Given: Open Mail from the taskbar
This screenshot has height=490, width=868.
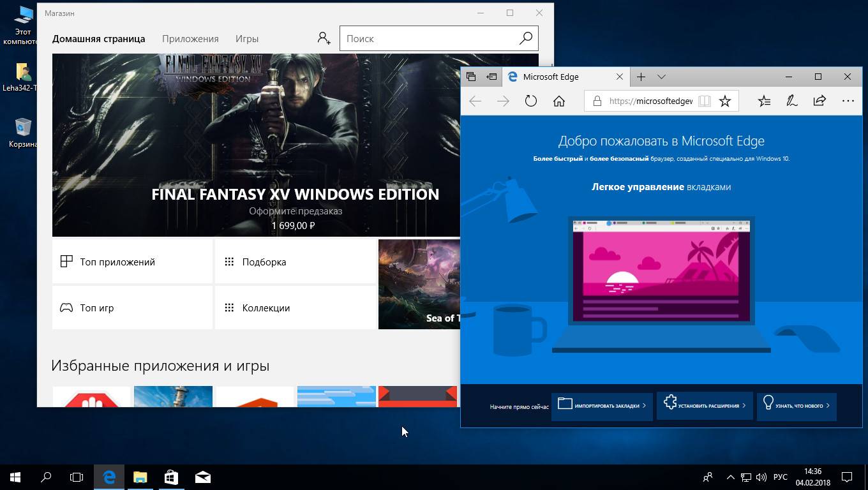Looking at the screenshot, I should tap(202, 477).
